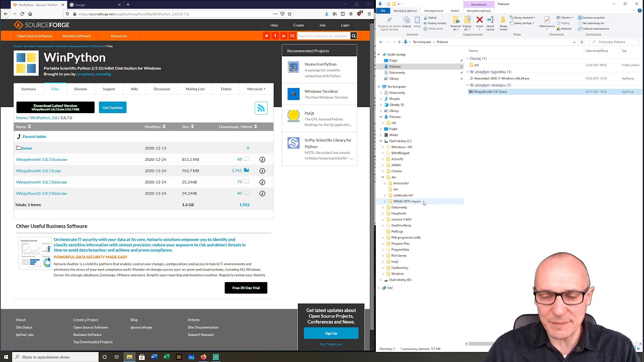Click the Get Updates button
644x362 pixels.
(x=113, y=107)
